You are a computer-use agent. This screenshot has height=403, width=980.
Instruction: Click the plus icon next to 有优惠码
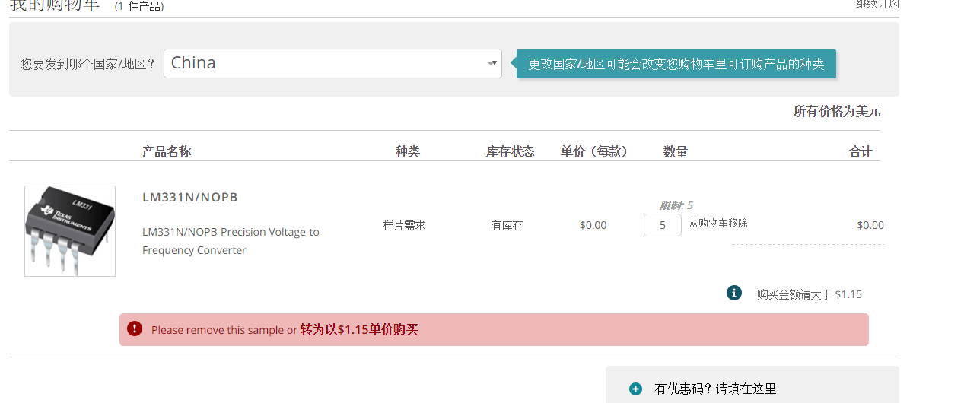click(x=635, y=389)
